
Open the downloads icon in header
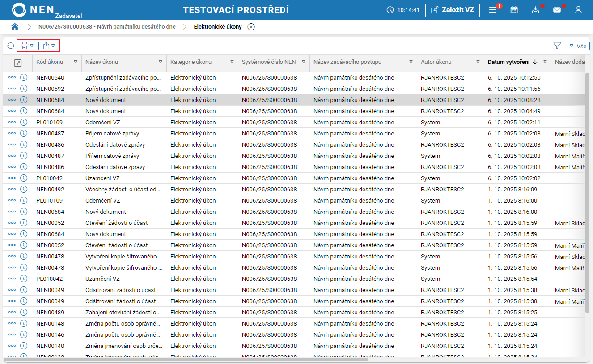point(536,10)
